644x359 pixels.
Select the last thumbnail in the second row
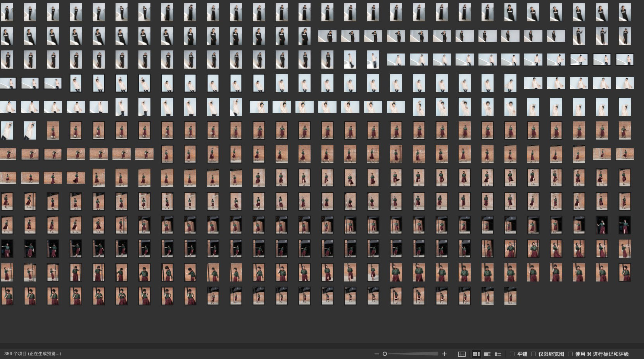tap(625, 36)
